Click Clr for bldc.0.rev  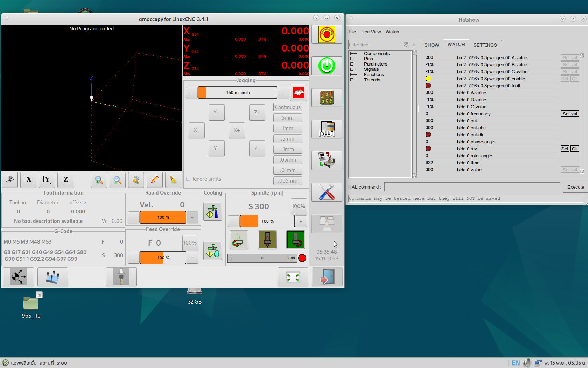[x=575, y=149]
